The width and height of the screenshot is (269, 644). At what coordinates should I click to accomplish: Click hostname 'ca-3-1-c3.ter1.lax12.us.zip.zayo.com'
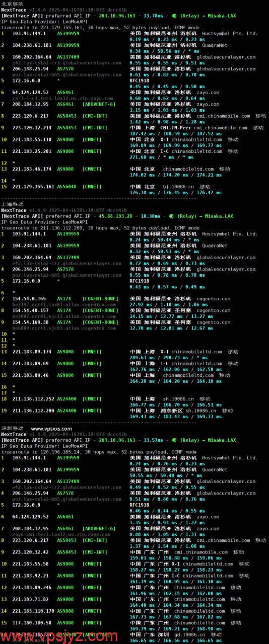[62, 99]
